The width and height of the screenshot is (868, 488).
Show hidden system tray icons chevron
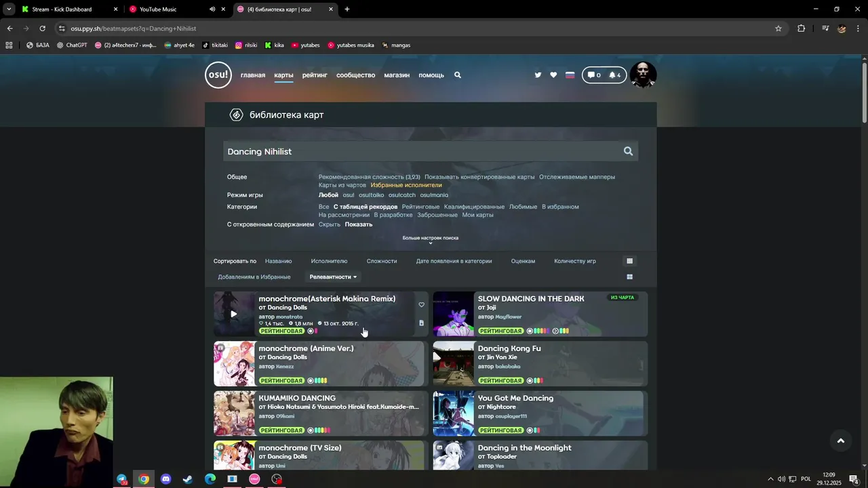(770, 479)
